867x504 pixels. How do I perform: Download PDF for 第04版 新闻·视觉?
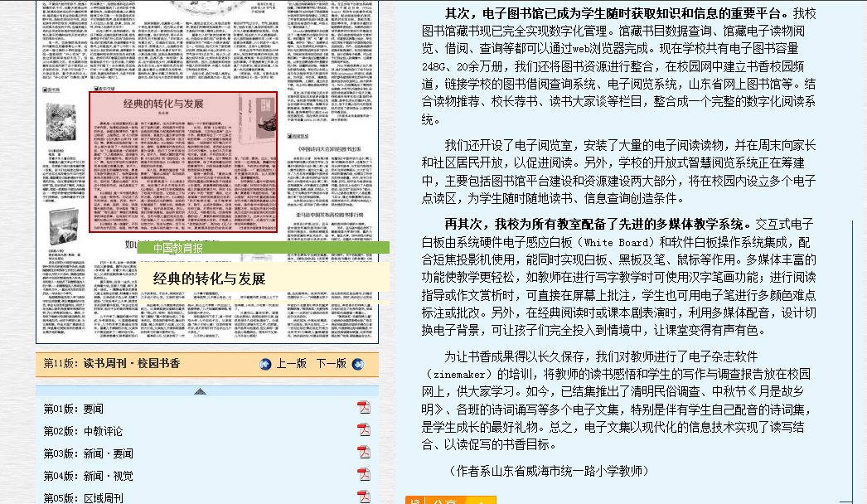tap(363, 474)
